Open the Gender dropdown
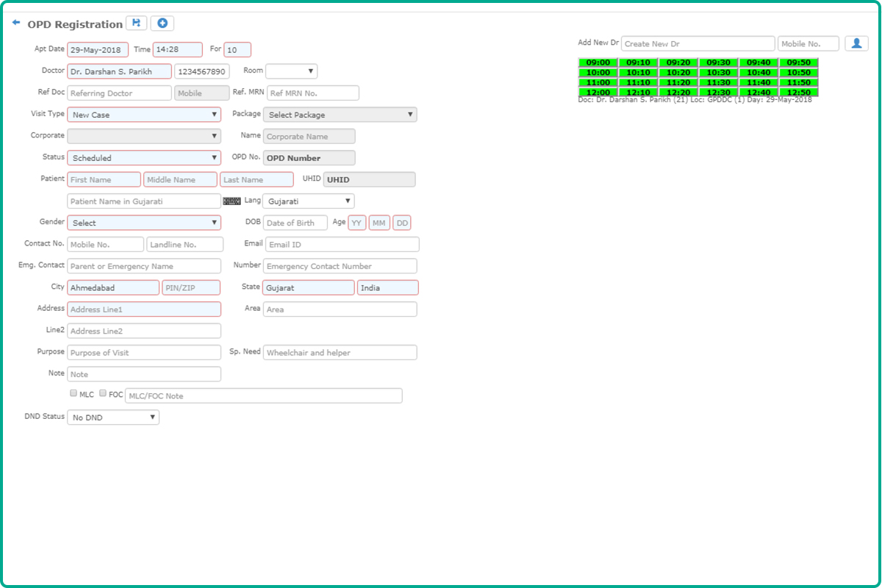This screenshot has height=588, width=882. coord(144,223)
